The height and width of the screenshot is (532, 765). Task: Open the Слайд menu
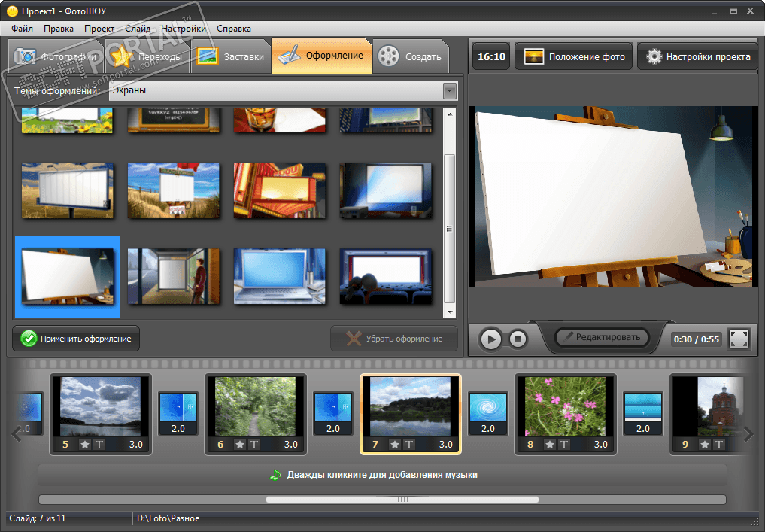click(x=138, y=29)
